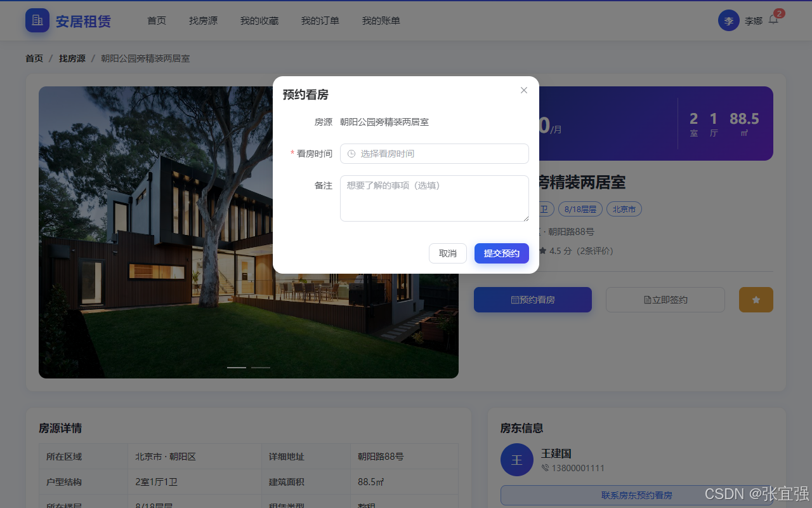The image size is (812, 508).
Task: Open the 首页 navigation item
Action: (157, 21)
